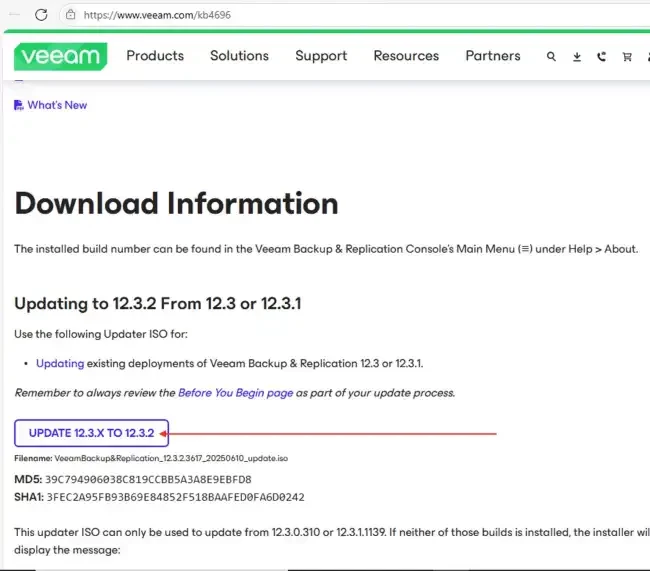650x571 pixels.
Task: Click the UPDATE 12.3.X TO 12.3.2 button
Action: click(x=91, y=433)
